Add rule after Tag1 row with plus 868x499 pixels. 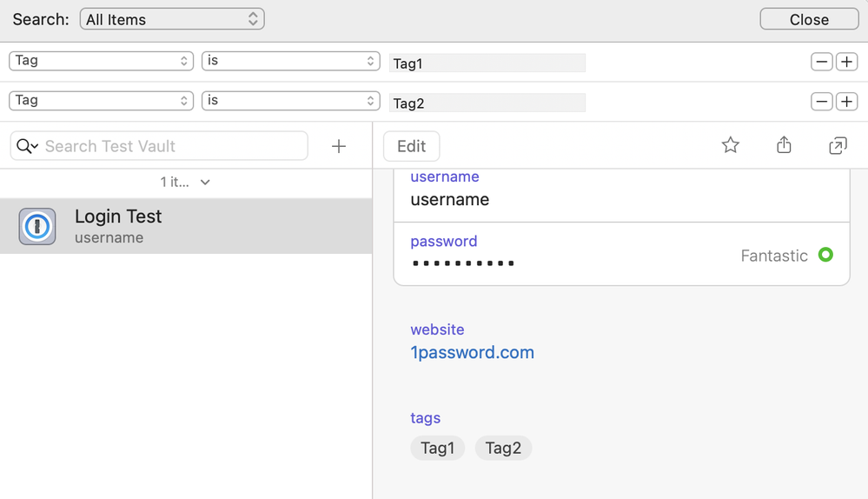pyautogui.click(x=846, y=62)
